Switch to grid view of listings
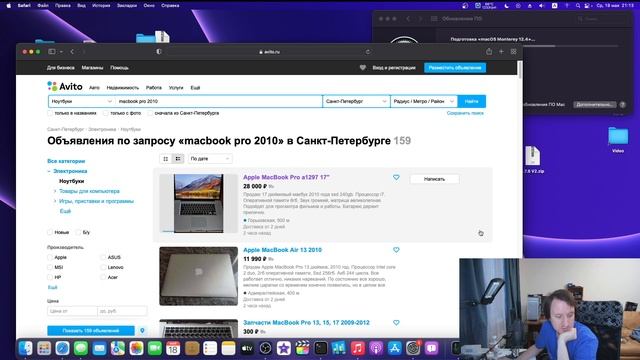 click(x=166, y=159)
